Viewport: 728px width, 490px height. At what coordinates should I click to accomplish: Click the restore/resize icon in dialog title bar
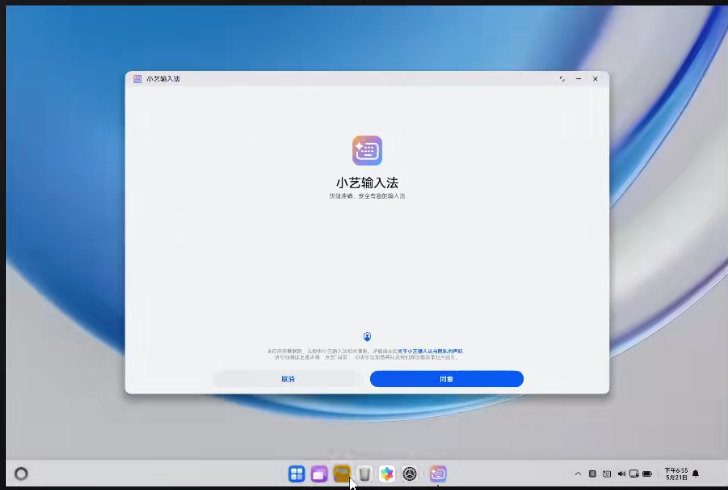562,79
